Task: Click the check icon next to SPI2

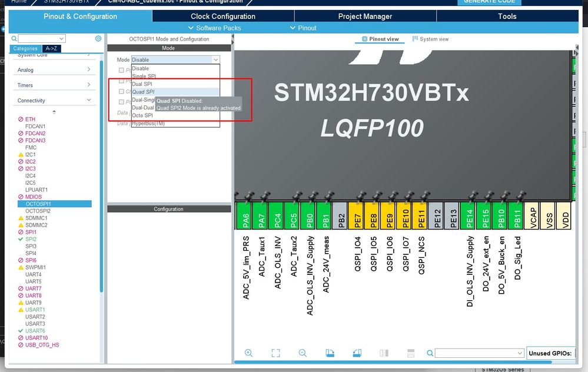Action: click(21, 239)
